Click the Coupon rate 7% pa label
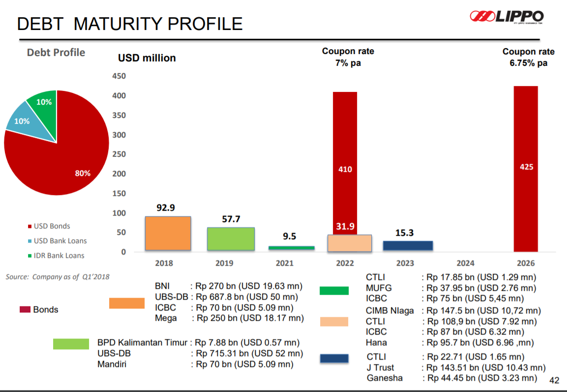 pyautogui.click(x=348, y=57)
